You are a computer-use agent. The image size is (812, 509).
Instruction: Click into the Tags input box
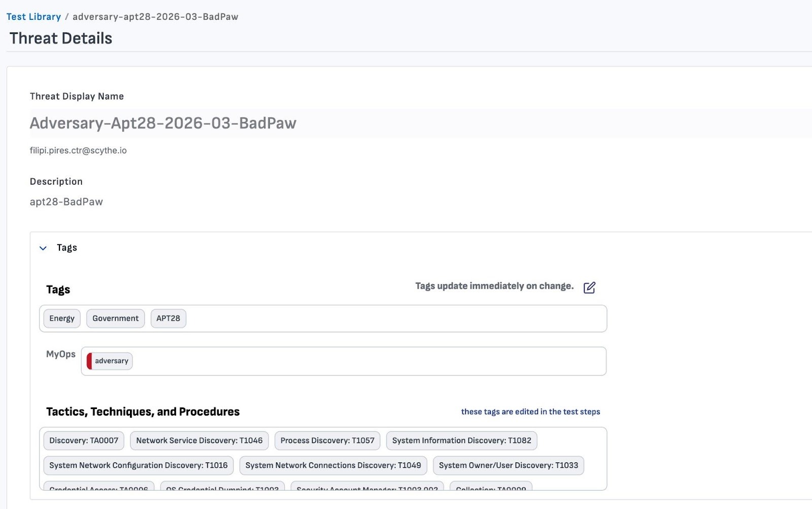click(396, 319)
